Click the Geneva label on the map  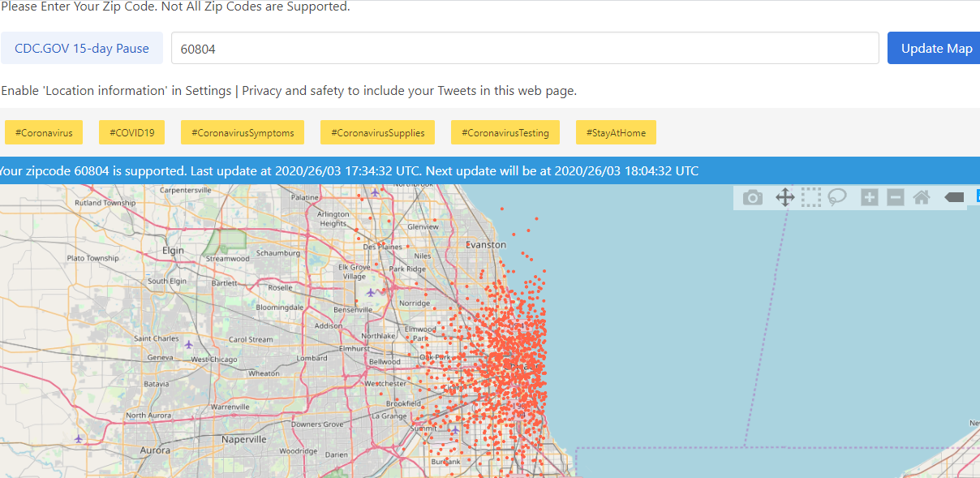point(161,357)
